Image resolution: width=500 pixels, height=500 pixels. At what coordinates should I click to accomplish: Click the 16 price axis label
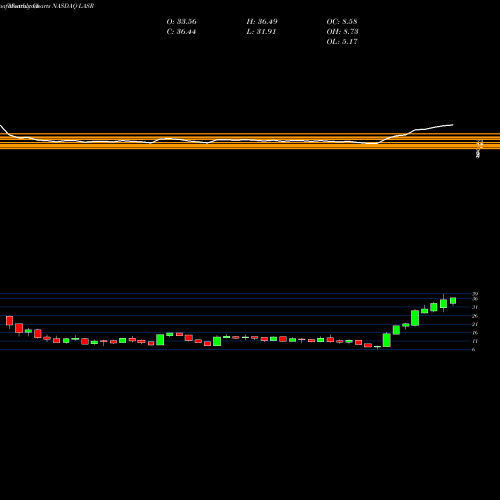coord(475,332)
